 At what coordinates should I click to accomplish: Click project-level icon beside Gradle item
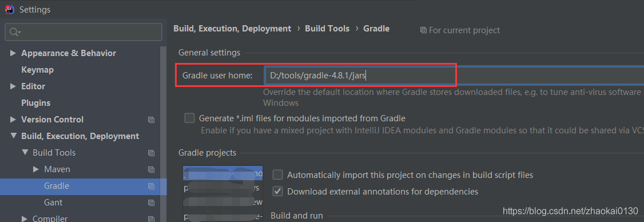point(151,186)
